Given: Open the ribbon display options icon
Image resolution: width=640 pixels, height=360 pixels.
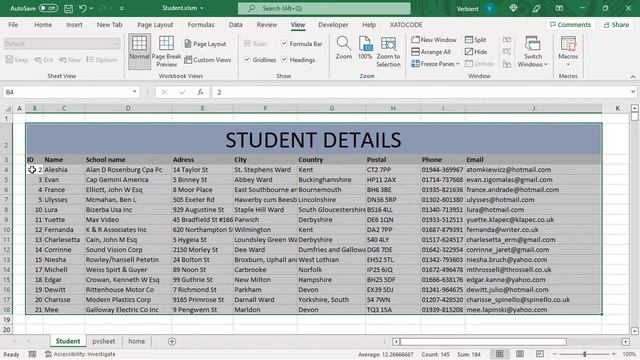Looking at the screenshot, I should [x=559, y=8].
